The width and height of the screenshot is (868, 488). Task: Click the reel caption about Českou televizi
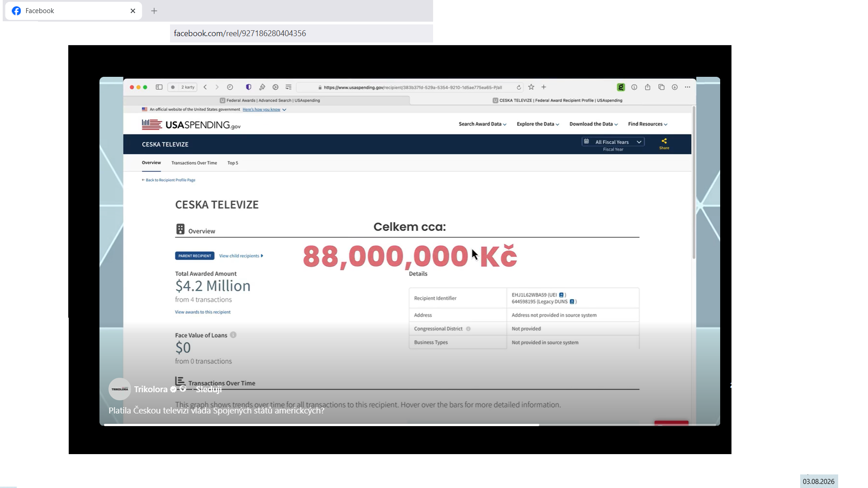[x=216, y=410]
